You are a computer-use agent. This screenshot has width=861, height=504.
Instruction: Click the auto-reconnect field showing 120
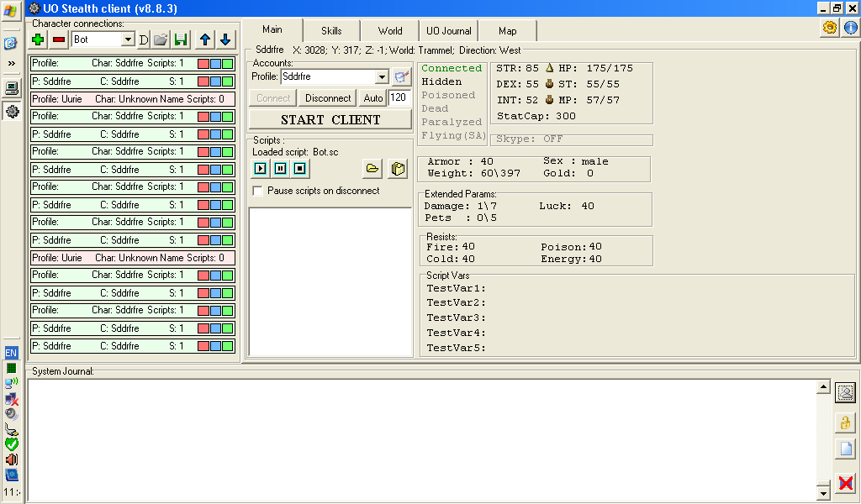[399, 98]
